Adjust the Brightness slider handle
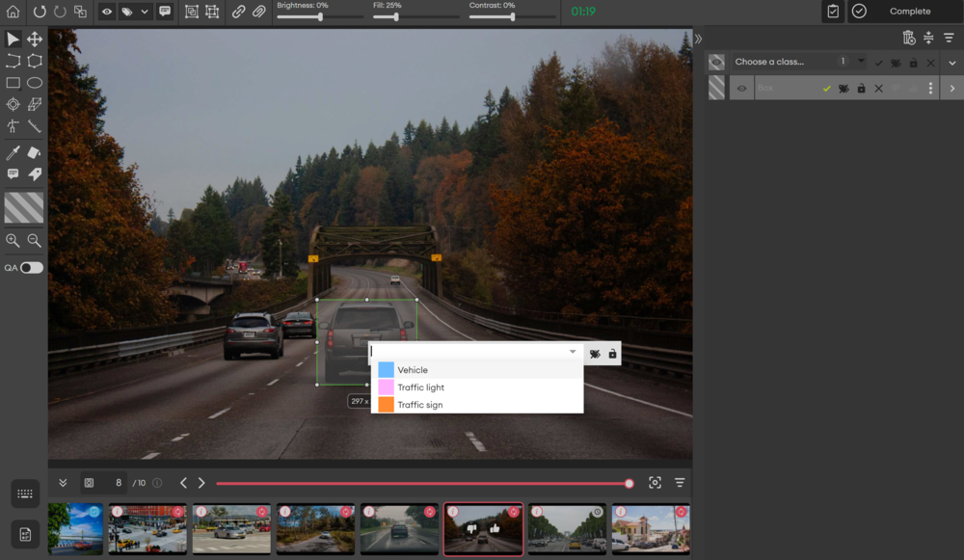This screenshot has width=964, height=560. point(320,17)
